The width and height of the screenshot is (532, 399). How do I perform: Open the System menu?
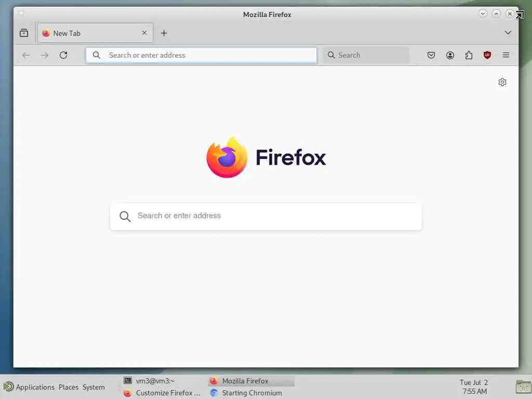[94, 387]
